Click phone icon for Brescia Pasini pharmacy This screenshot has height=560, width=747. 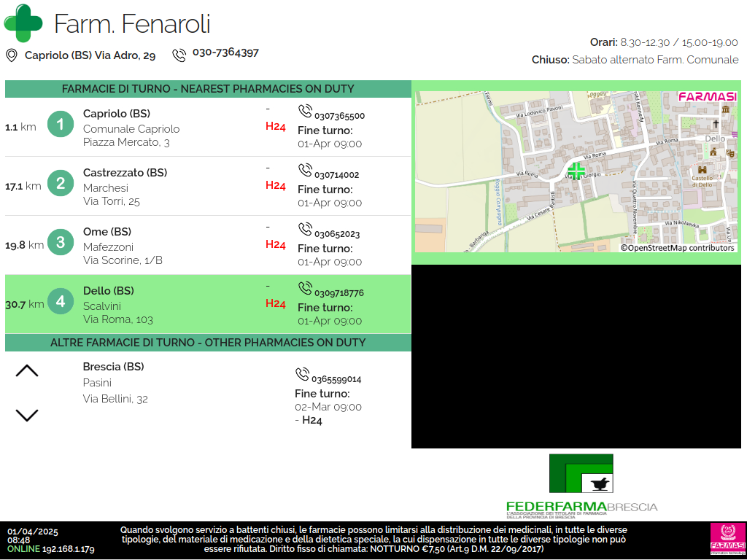(302, 375)
